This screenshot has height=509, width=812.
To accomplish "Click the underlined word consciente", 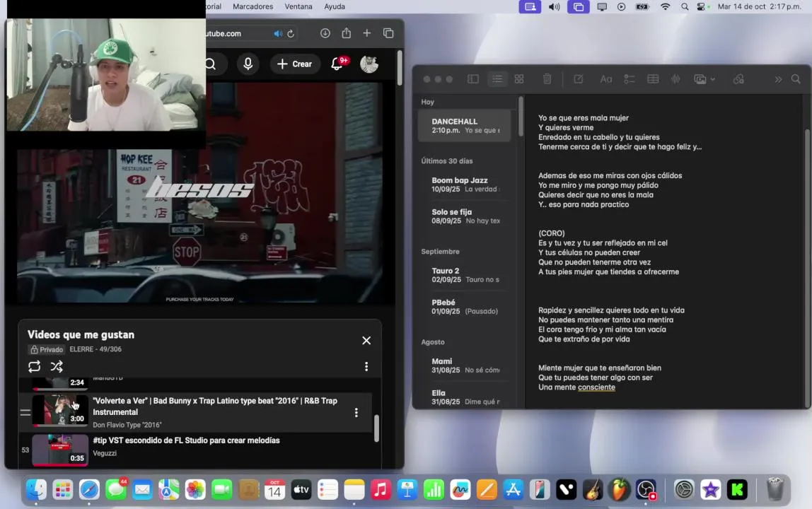I will (596, 387).
